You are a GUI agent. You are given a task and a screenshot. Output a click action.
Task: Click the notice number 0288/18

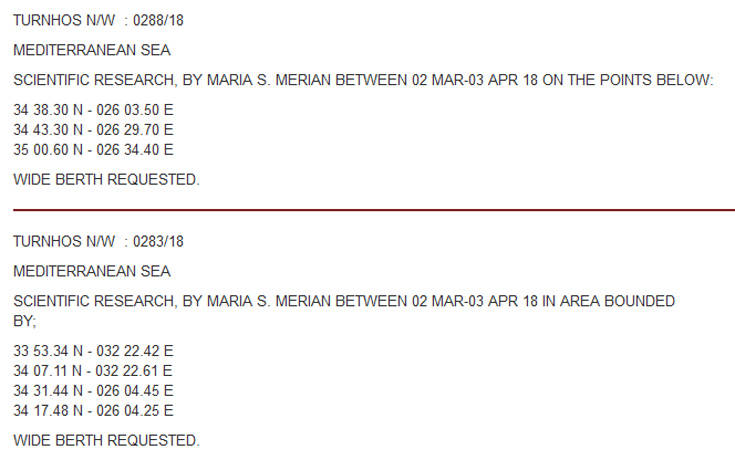(x=158, y=20)
